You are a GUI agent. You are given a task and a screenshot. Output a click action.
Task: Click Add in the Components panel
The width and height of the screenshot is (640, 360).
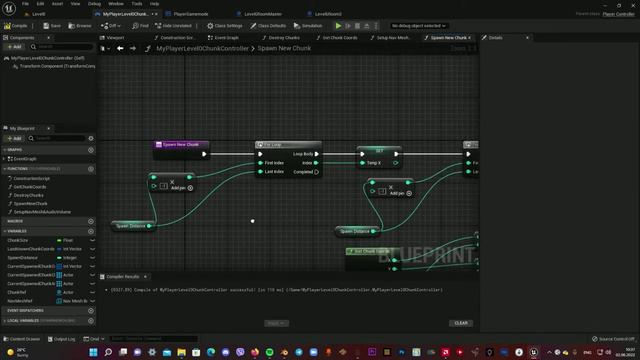[x=14, y=47]
